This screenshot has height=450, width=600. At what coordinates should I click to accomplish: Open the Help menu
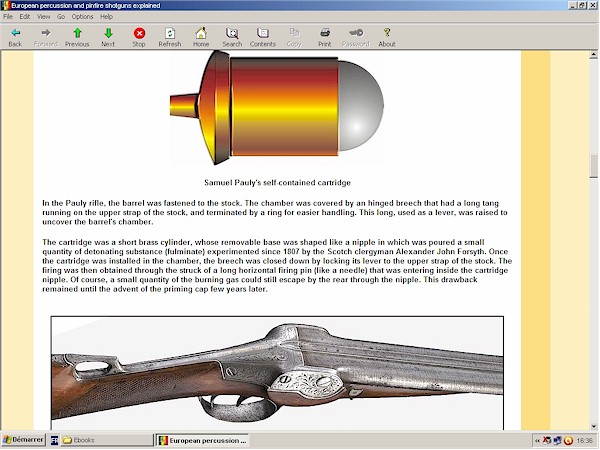[x=106, y=17]
